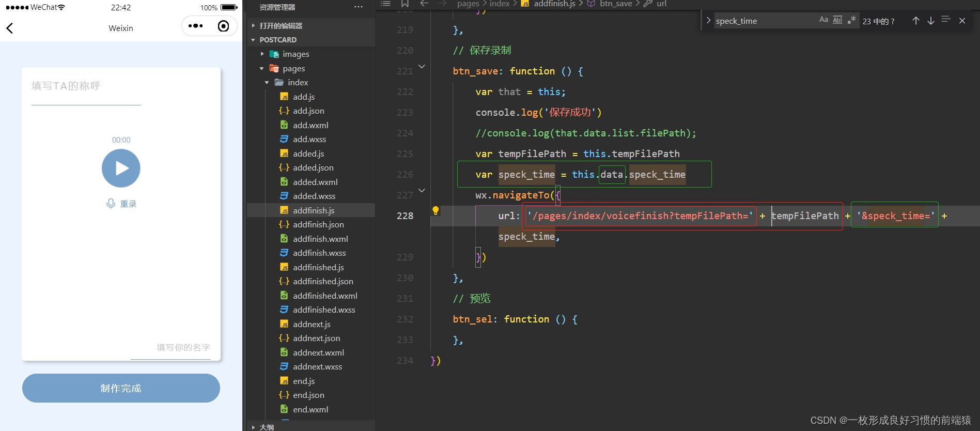
Task: Fold wx.navigateTo block at line 227
Action: coord(422,190)
